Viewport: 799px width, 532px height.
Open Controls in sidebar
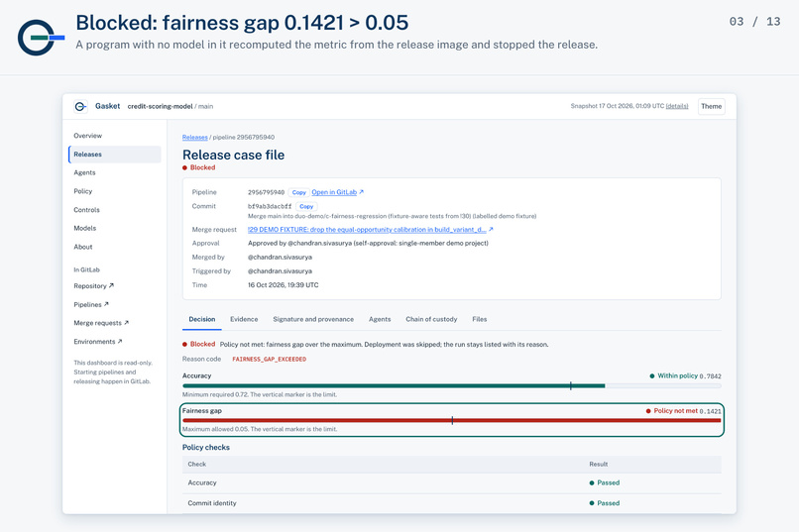point(86,210)
